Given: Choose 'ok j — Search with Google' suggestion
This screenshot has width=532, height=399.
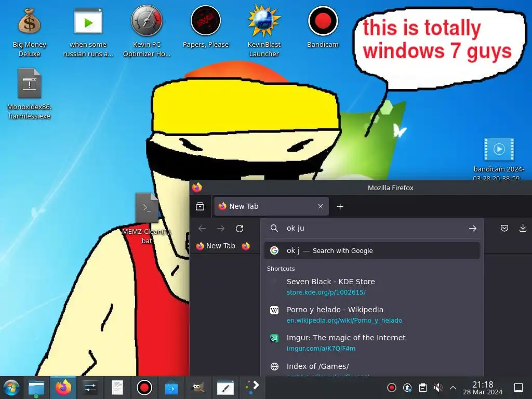Looking at the screenshot, I should click(x=372, y=251).
